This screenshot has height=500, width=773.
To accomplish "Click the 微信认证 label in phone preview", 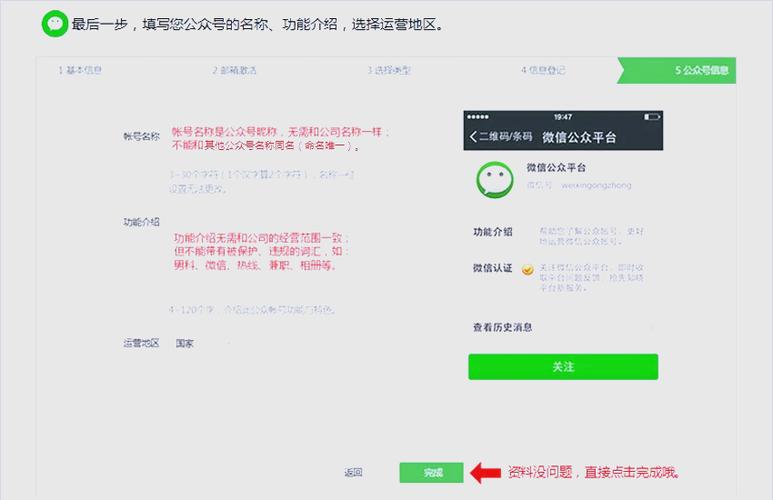I will (x=492, y=268).
